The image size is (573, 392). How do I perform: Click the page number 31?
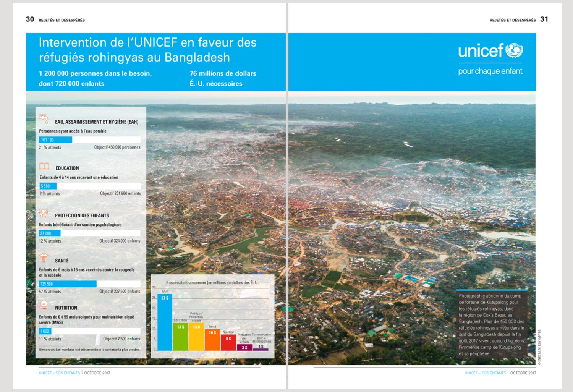[544, 19]
